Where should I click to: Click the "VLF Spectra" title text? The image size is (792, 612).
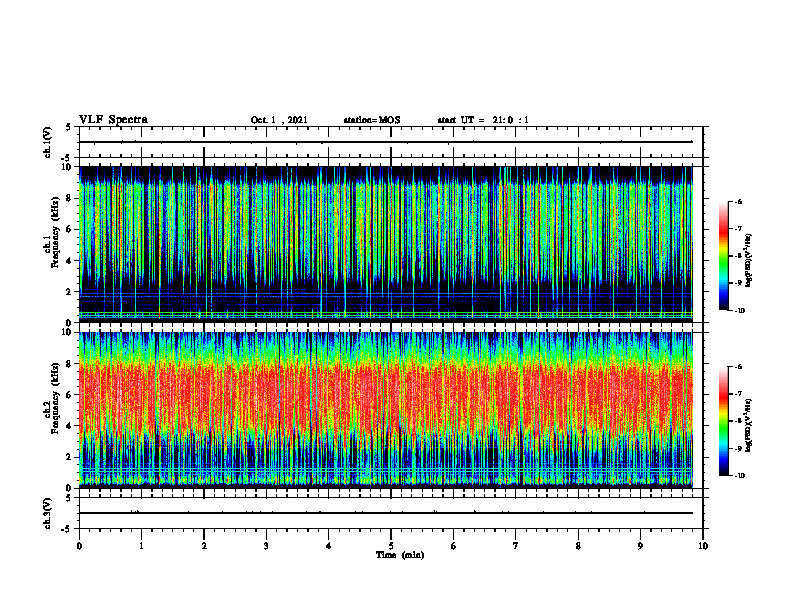[113, 120]
